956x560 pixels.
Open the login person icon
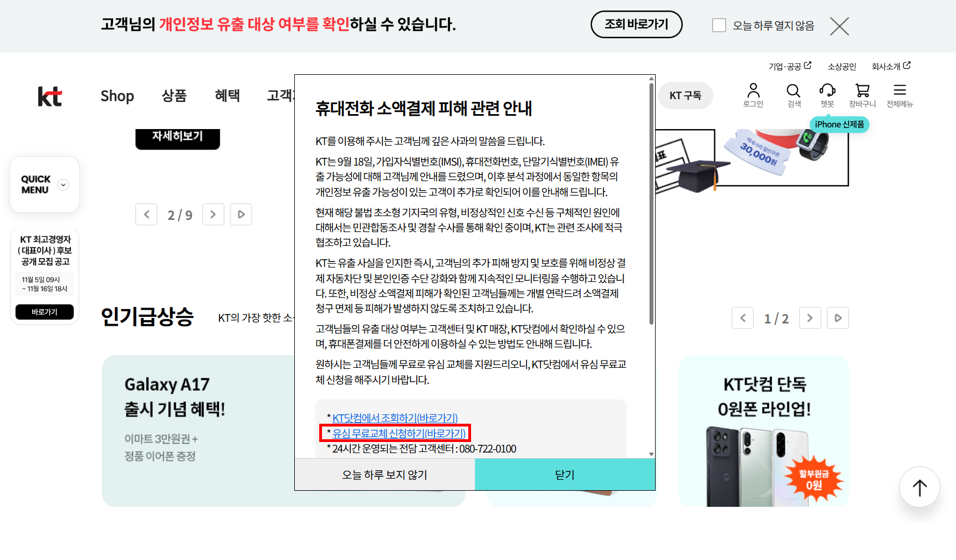pos(753,95)
